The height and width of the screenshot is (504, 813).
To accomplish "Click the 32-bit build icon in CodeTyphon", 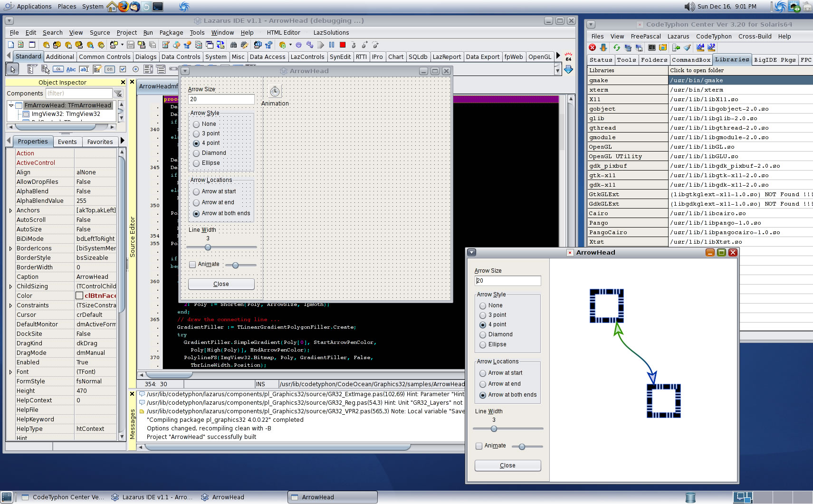I will [711, 48].
